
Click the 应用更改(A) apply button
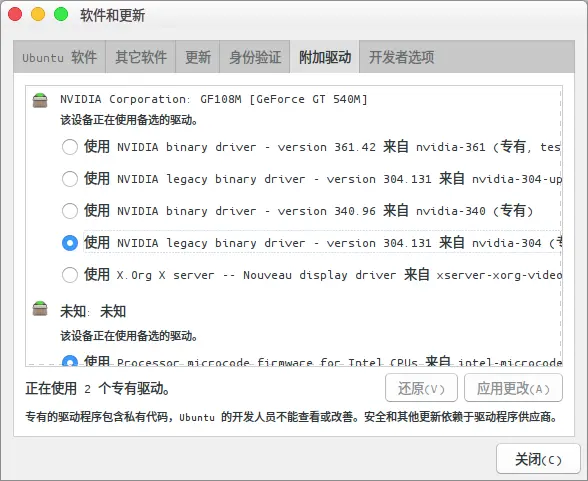point(513,388)
